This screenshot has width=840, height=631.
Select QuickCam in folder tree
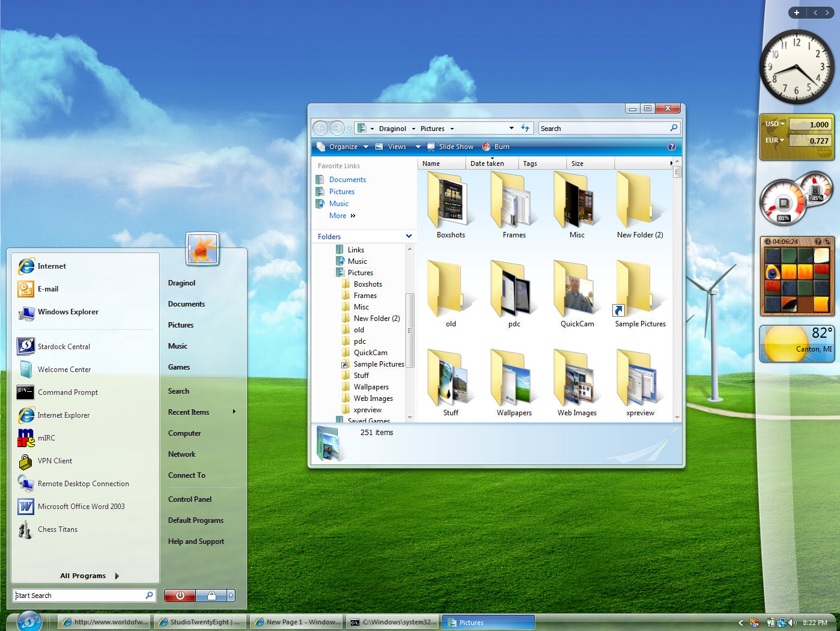point(370,353)
